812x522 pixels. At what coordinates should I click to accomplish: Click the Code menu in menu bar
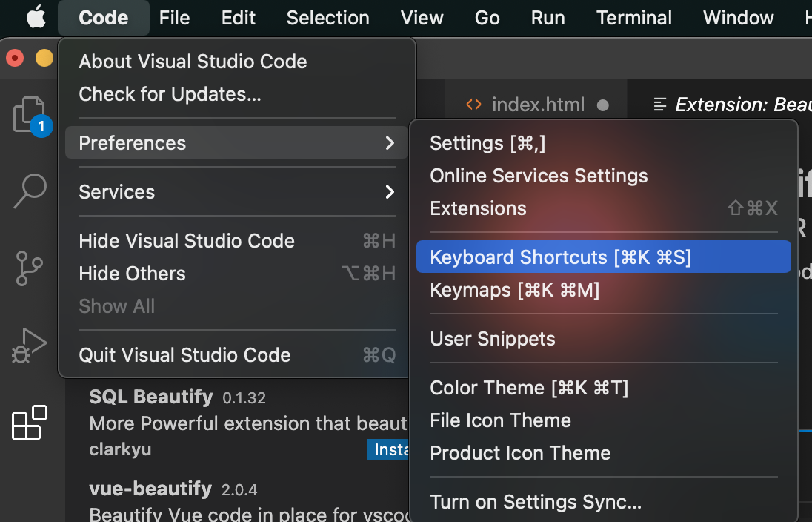(104, 18)
